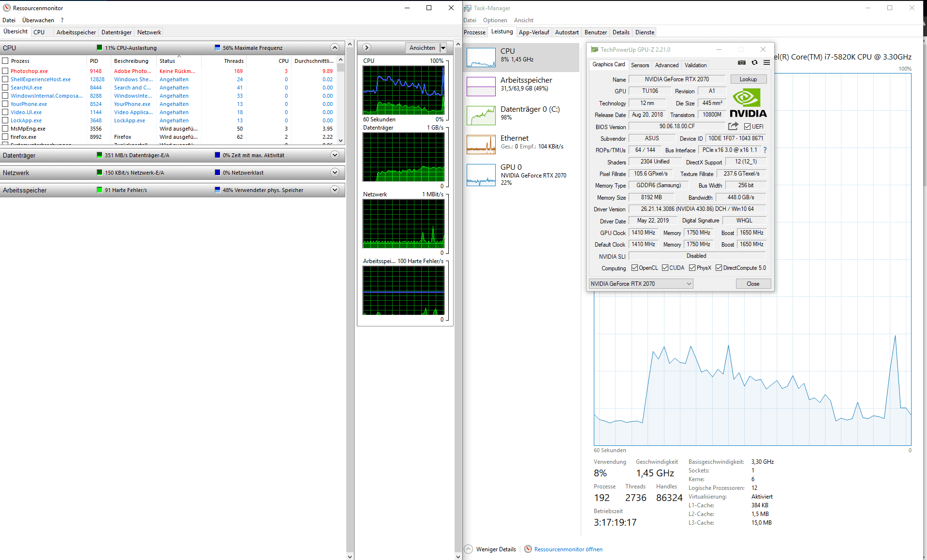Check the Photoshop.exe process checkbox
Screen dimensions: 927x560
coord(5,71)
